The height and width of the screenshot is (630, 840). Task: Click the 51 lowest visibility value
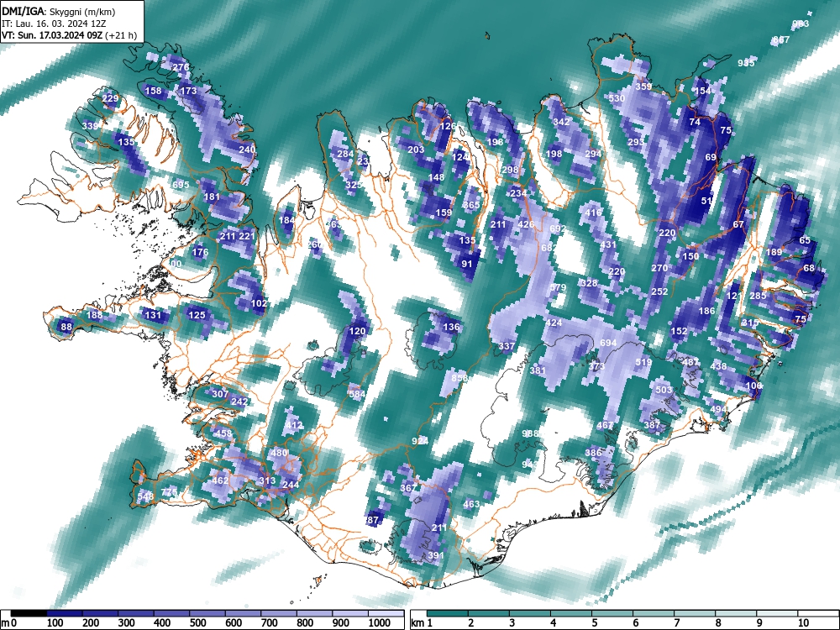pos(706,201)
